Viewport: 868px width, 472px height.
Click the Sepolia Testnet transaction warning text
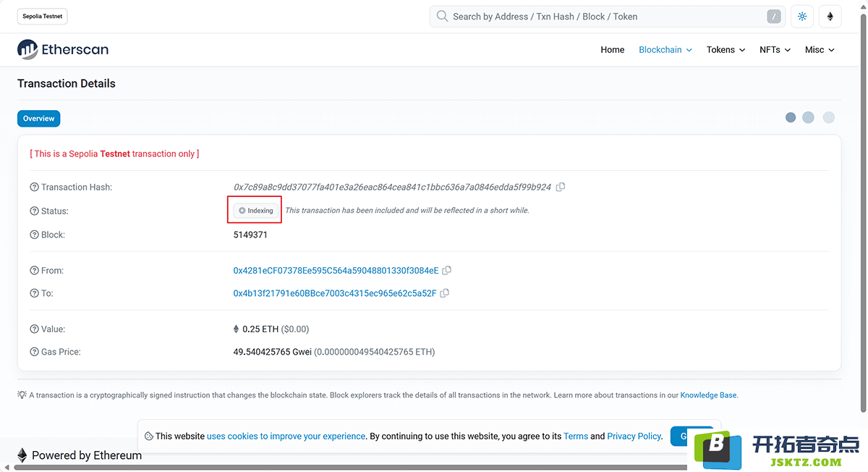pyautogui.click(x=114, y=153)
